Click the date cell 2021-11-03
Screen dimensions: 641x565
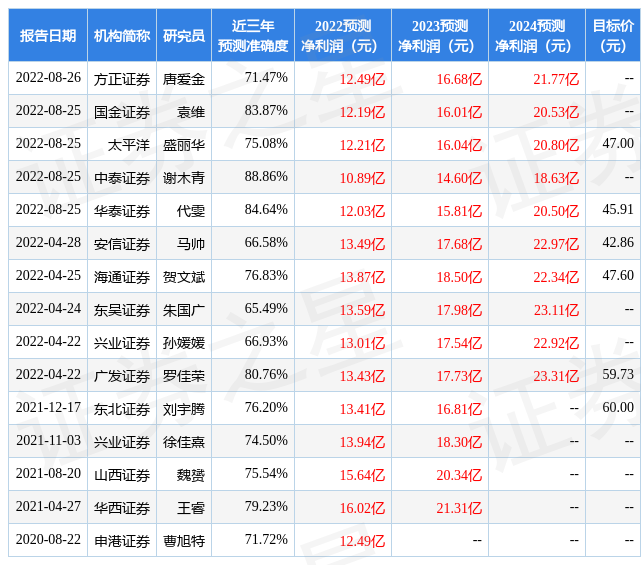[48, 441]
